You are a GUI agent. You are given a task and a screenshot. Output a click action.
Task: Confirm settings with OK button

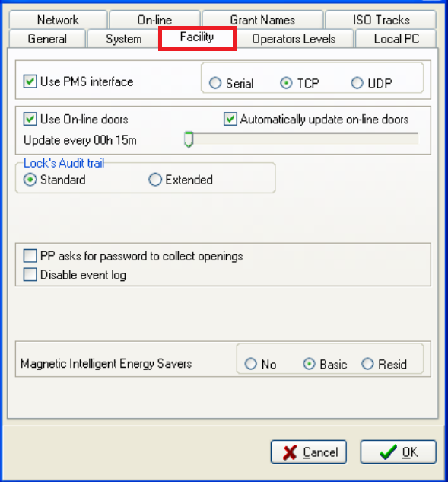[399, 452]
